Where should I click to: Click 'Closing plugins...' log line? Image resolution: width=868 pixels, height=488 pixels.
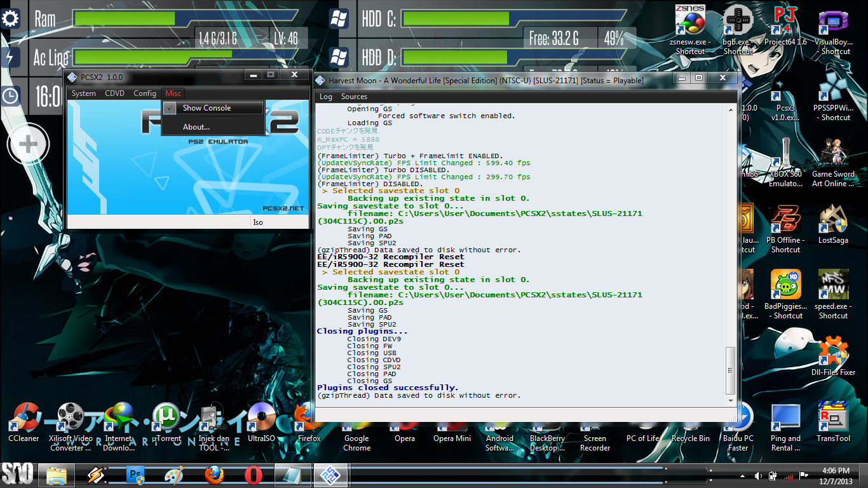click(362, 331)
